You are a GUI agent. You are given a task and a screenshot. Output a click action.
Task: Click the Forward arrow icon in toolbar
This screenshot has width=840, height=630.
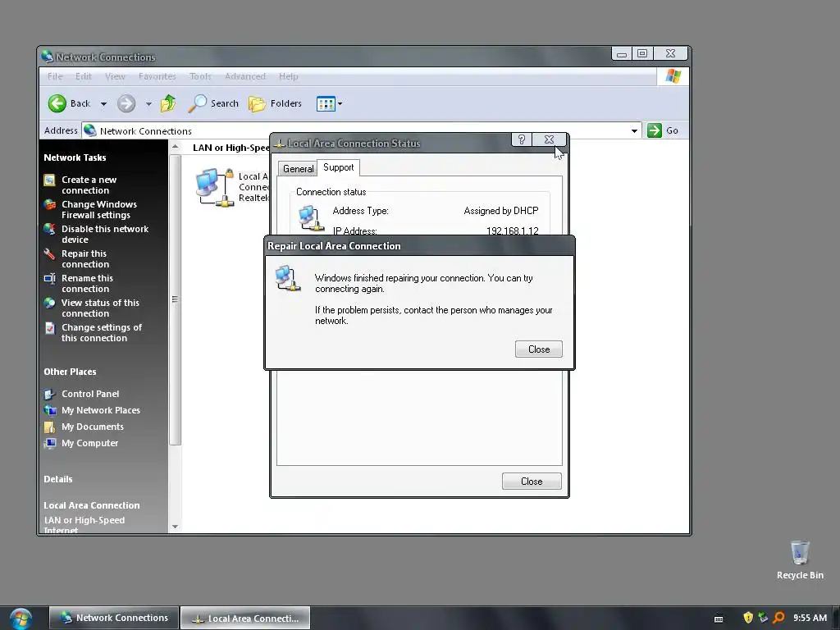coord(126,103)
